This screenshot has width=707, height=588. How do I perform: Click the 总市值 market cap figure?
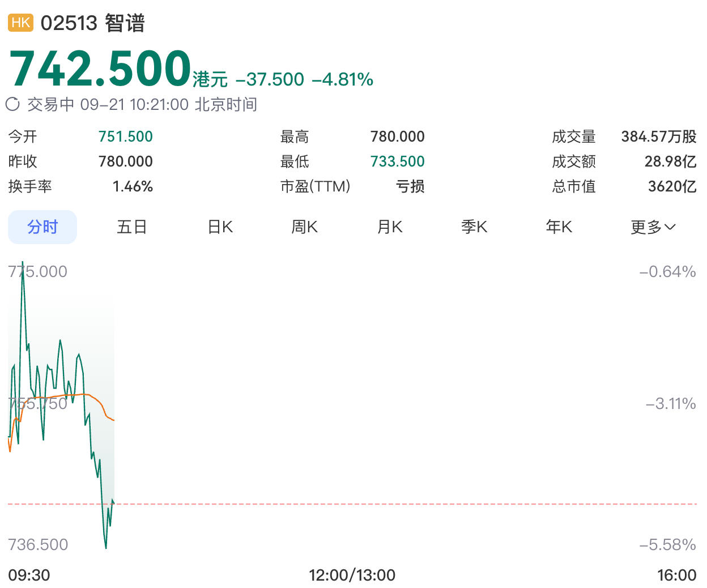(x=672, y=186)
